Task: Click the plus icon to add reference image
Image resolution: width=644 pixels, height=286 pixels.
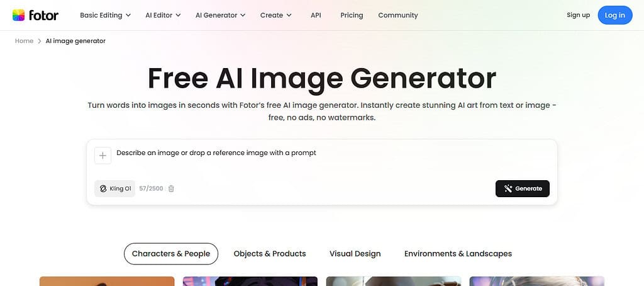Action: [x=103, y=156]
